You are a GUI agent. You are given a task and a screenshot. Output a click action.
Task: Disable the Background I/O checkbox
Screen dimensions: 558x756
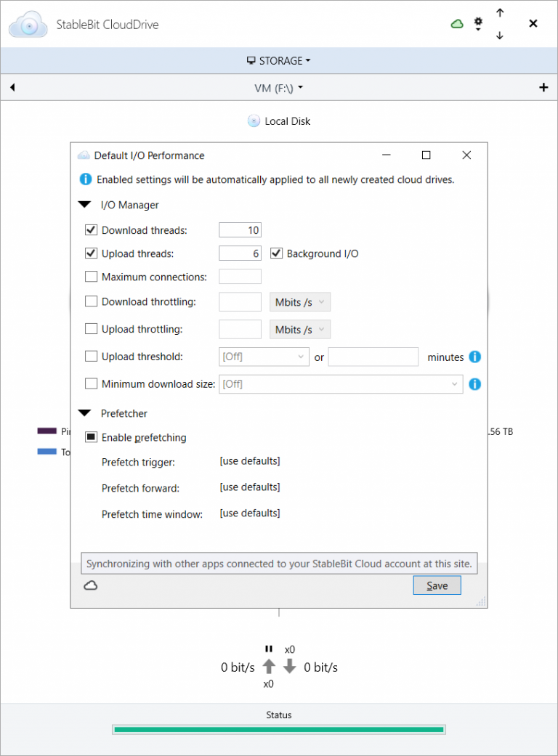point(276,253)
